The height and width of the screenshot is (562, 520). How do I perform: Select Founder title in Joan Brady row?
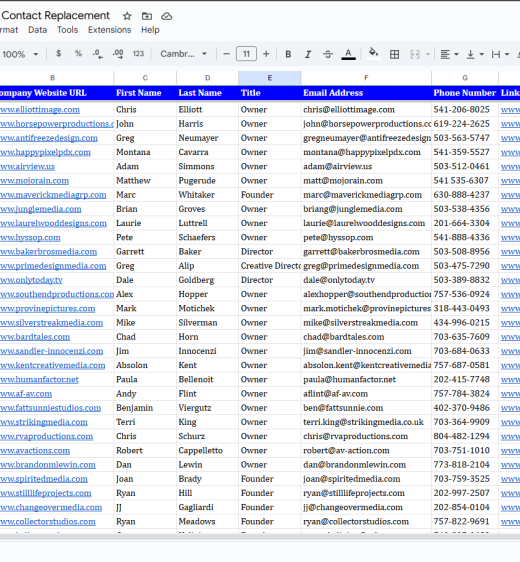tap(270, 479)
